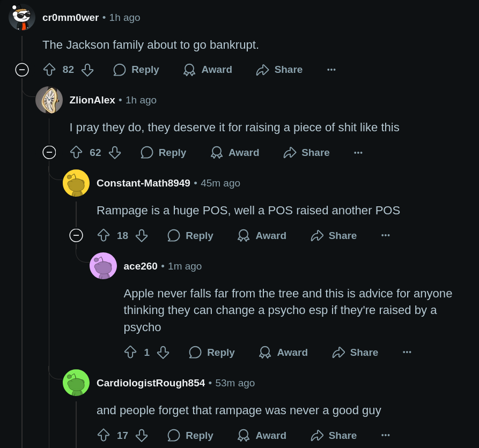The height and width of the screenshot is (448, 479).
Task: Share CardiologistRough854's comment
Action: (334, 435)
